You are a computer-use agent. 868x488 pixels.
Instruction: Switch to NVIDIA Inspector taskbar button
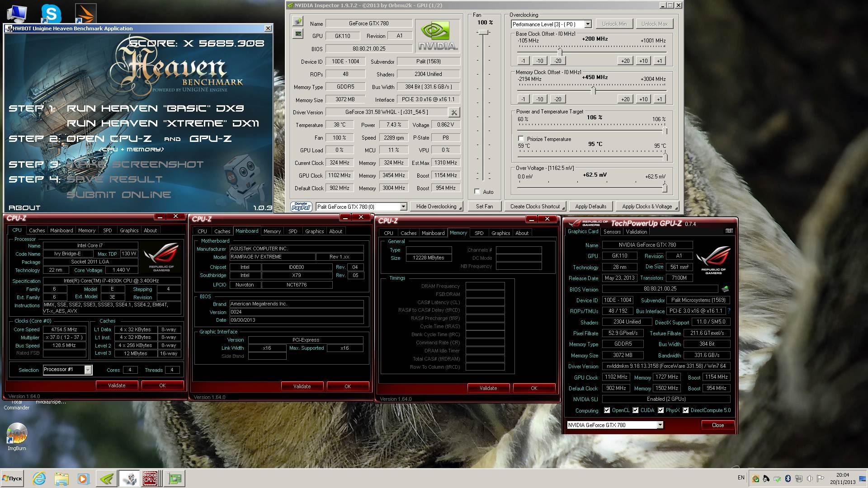pyautogui.click(x=107, y=478)
